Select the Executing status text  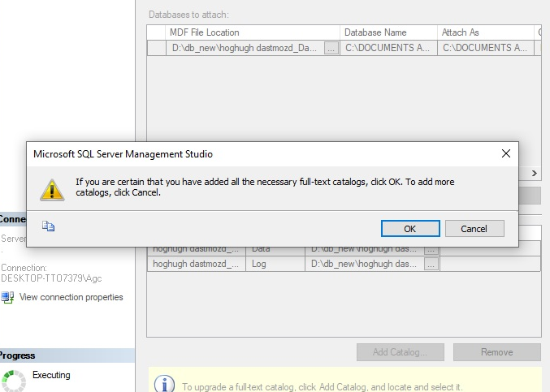(x=51, y=375)
